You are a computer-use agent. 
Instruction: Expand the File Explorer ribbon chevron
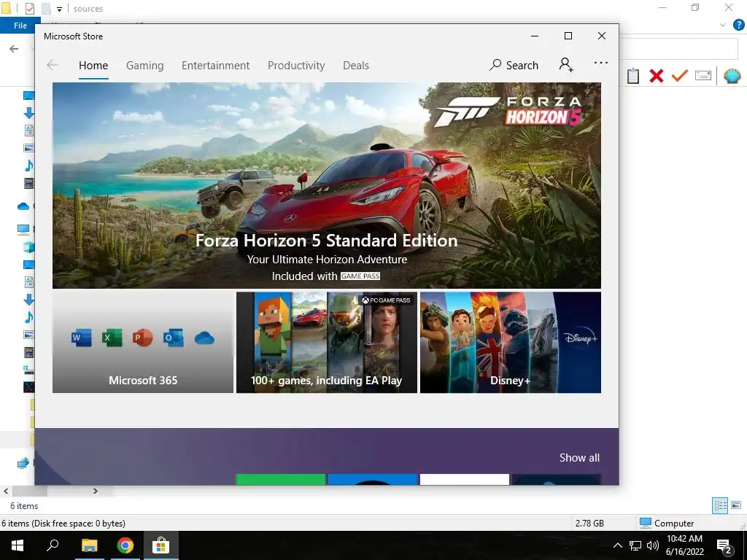(723, 25)
